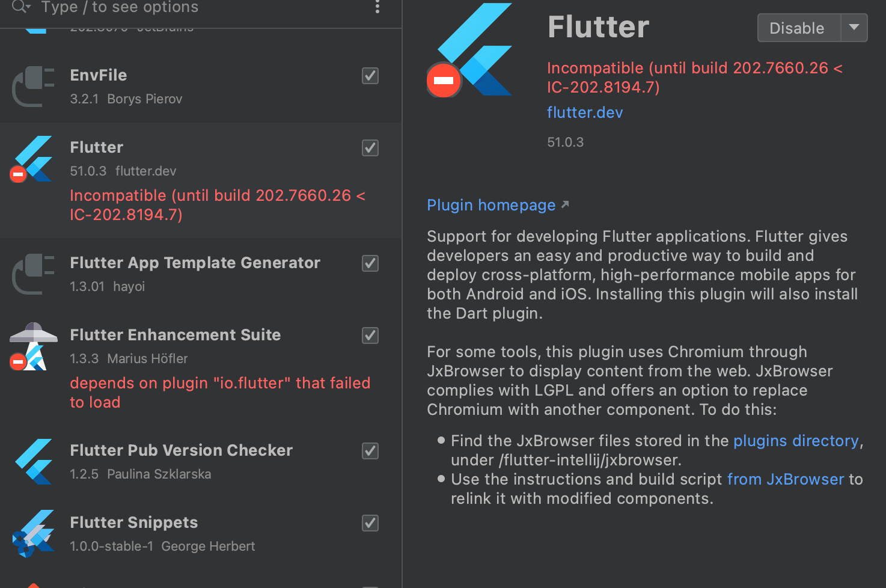Disable Flutter Snippets via its checkbox
The height and width of the screenshot is (588, 886).
[x=370, y=523]
